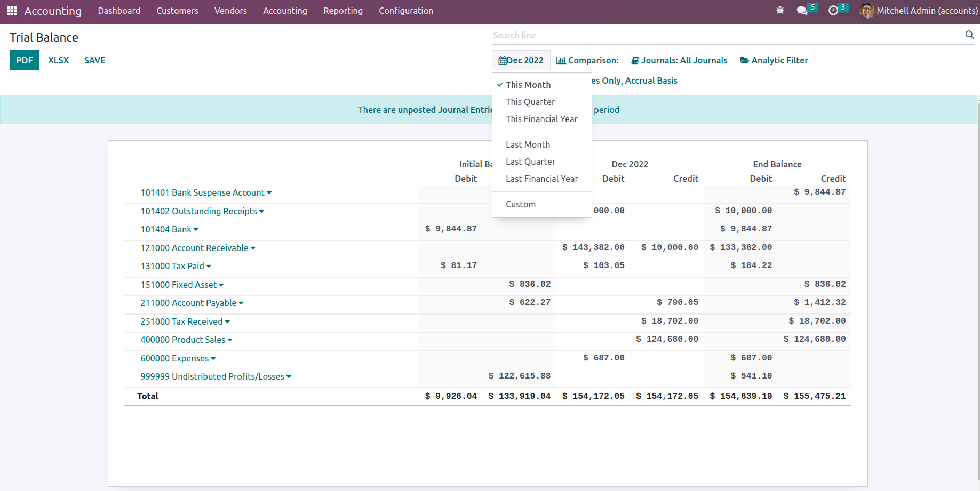This screenshot has width=980, height=491.
Task: Click Total credit value $ 155,475.21
Action: [x=815, y=396]
